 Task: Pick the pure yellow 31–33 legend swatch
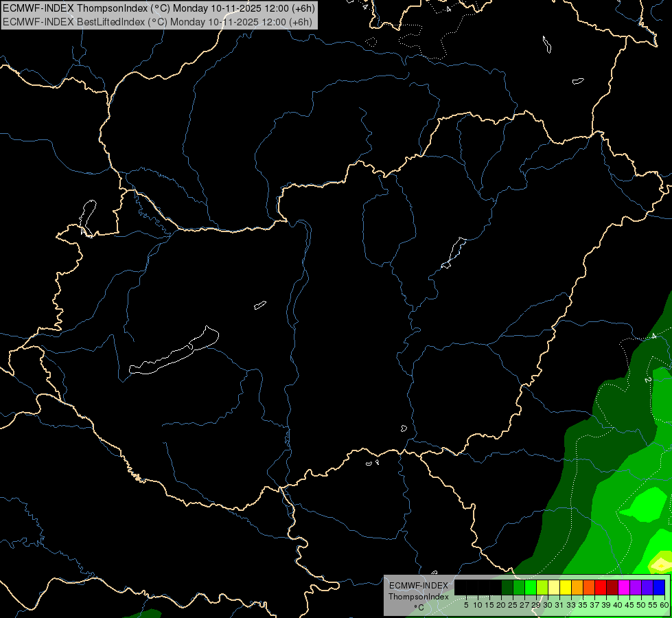point(566,587)
